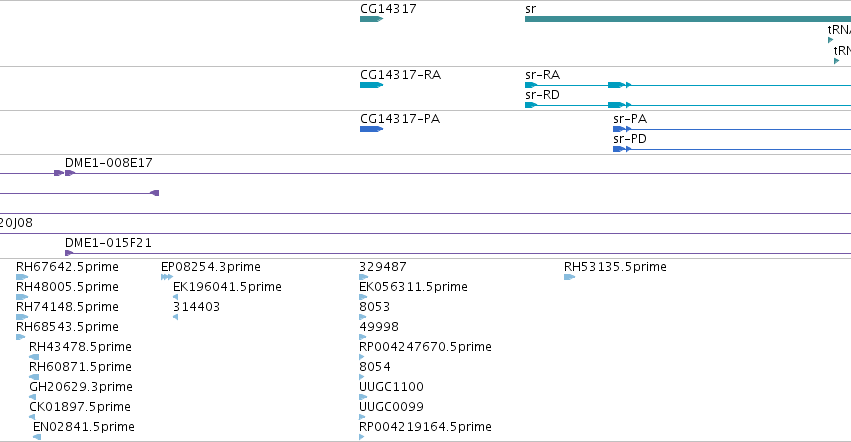
Task: Select the CG14317 gene arrow glyph
Action: coord(371,19)
